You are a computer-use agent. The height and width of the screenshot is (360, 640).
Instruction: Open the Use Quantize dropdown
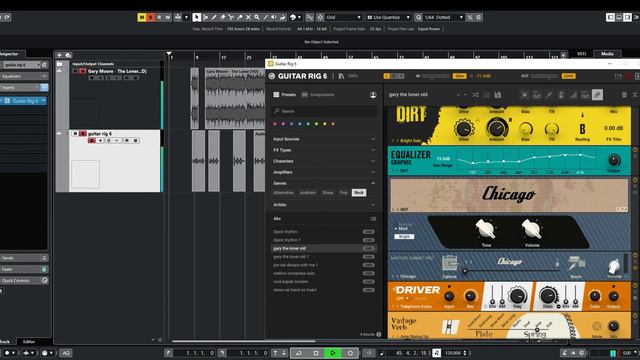coord(388,17)
